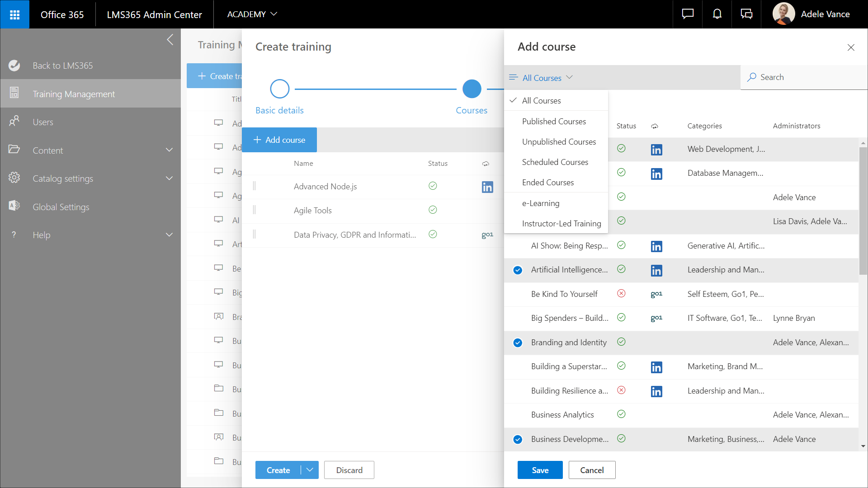Click the Go1 icon for Be Kind To Yourself
This screenshot has height=488, width=868.
(656, 294)
